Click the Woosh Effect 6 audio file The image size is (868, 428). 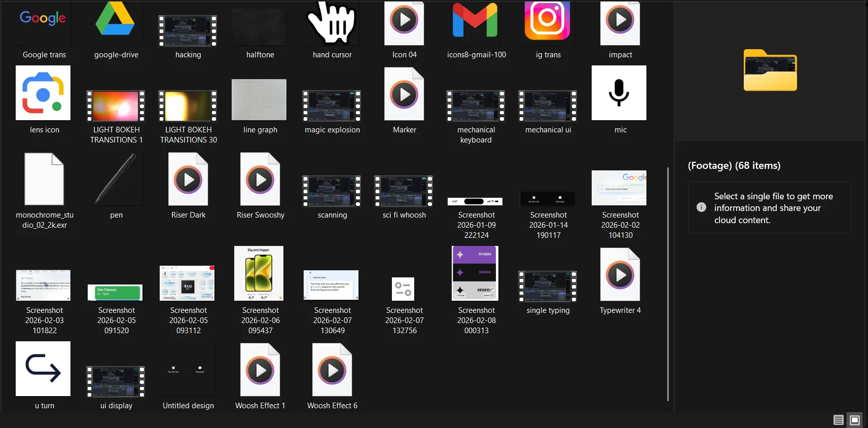[x=332, y=370]
